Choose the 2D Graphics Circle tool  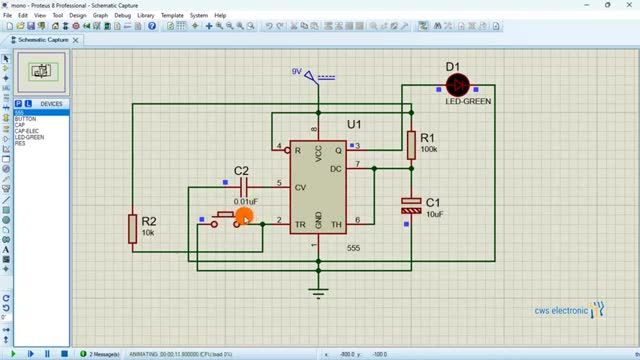coord(6,220)
